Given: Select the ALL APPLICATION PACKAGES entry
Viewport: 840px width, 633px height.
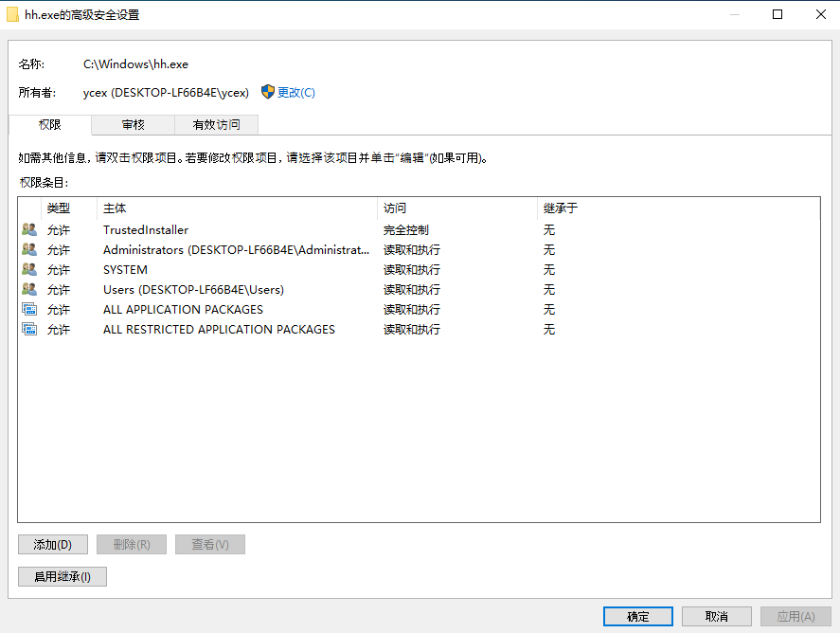Looking at the screenshot, I should [x=419, y=309].
